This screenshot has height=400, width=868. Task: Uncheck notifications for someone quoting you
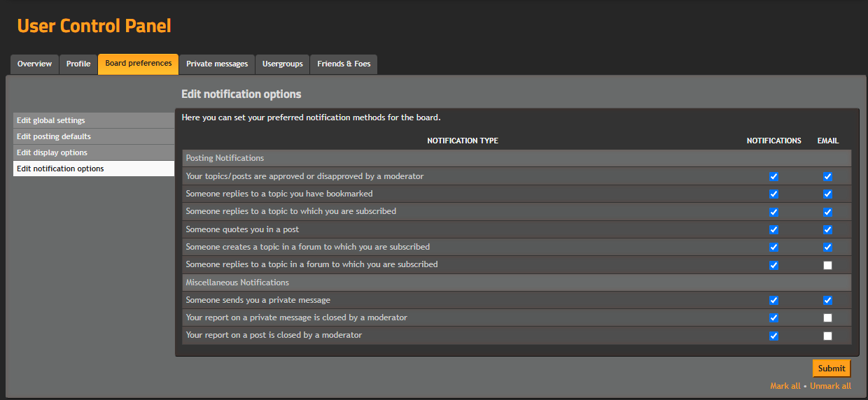pos(773,229)
